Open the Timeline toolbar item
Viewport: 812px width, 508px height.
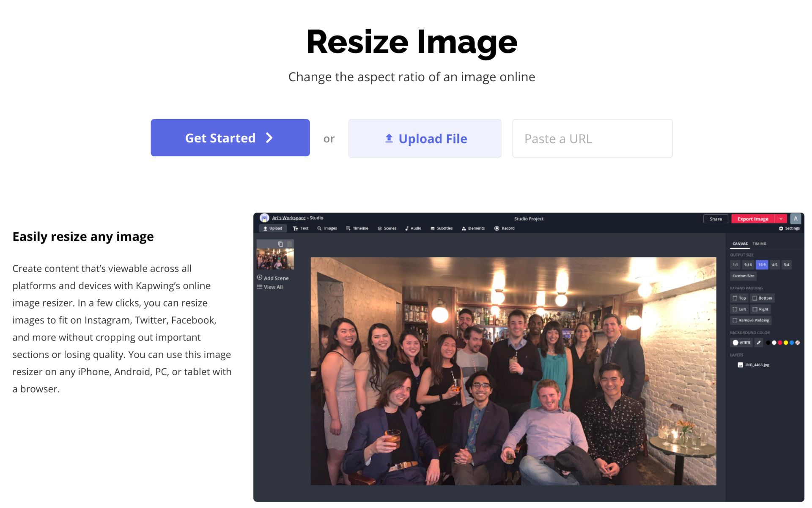coord(357,228)
